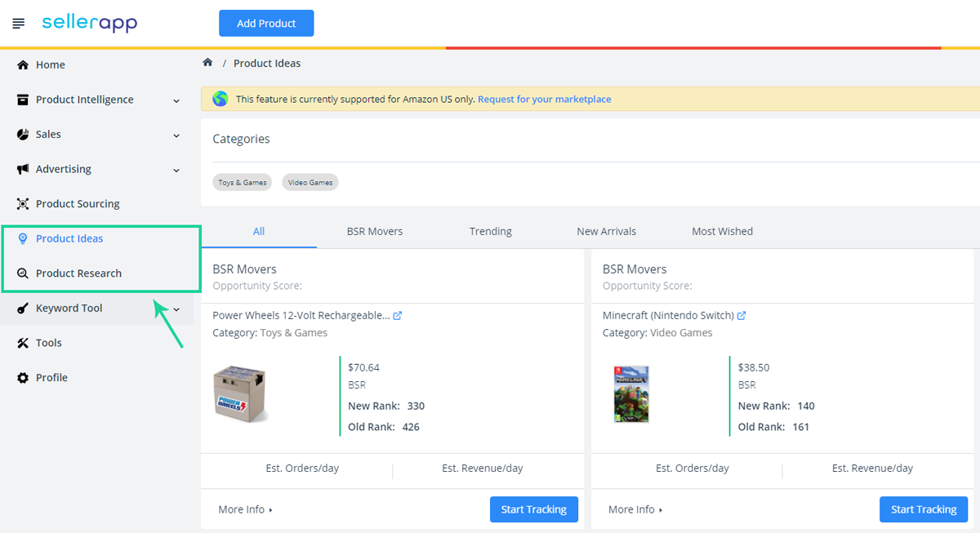Click the Power Wheels product thumbnail
This screenshot has height=533, width=980.
pos(240,395)
